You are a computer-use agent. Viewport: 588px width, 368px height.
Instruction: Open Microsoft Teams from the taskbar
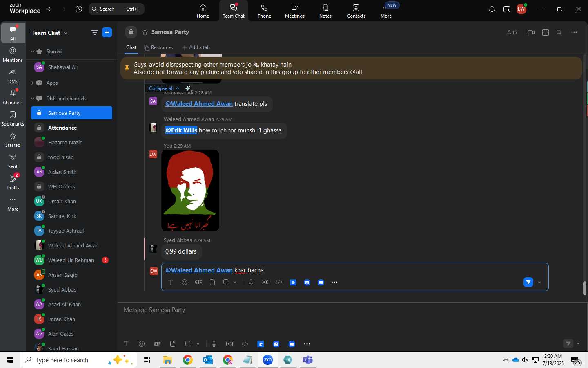[308, 360]
